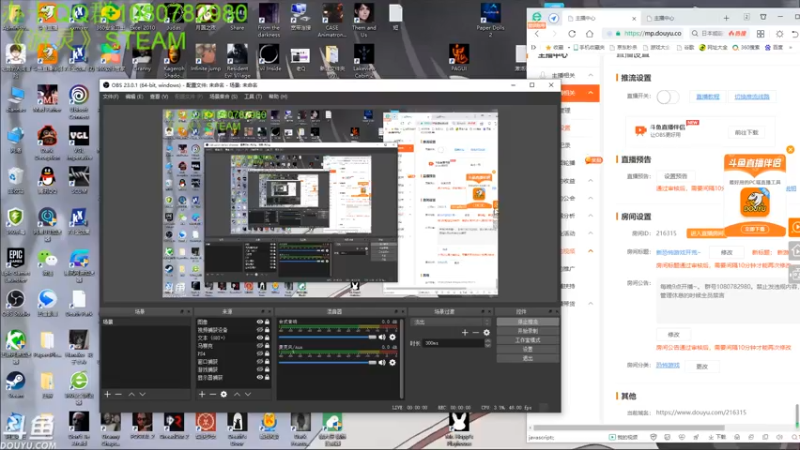The width and height of the screenshot is (800, 450).
Task: Toggle lock on 游戏捕获 source
Action: coord(267,369)
